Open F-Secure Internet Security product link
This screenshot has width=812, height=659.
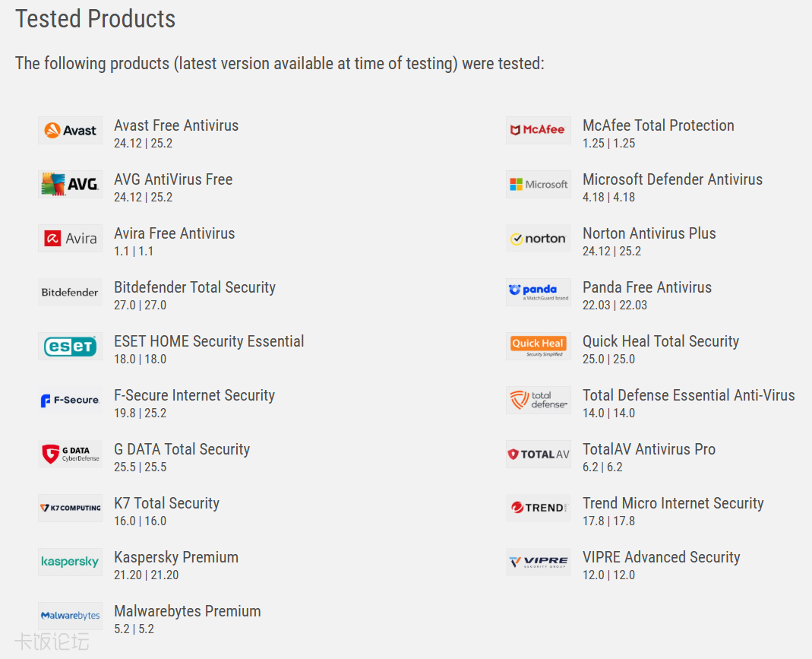[194, 395]
